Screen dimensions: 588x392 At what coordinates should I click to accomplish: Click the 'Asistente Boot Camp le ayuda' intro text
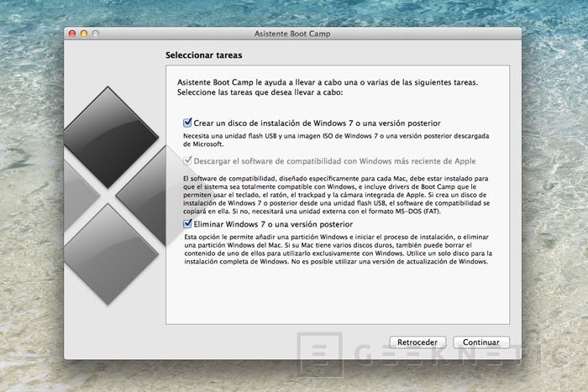click(328, 87)
